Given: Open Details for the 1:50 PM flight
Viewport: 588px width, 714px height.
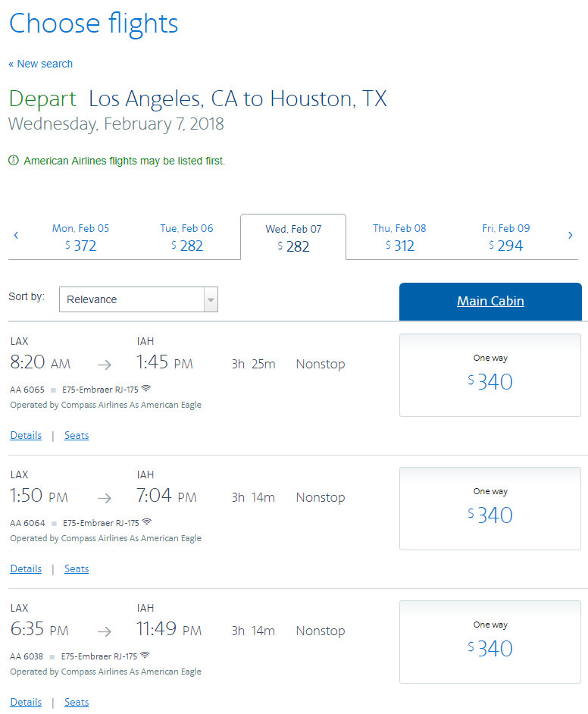Looking at the screenshot, I should tap(26, 568).
